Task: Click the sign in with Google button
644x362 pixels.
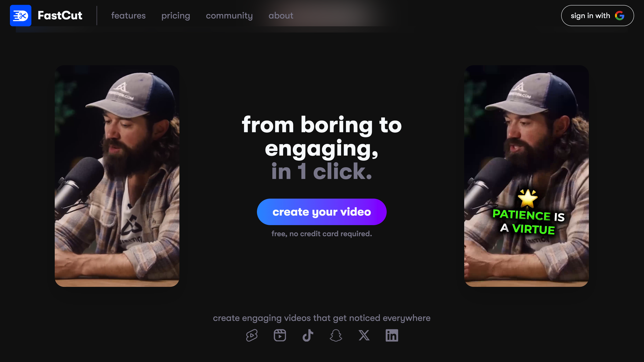Action: pyautogui.click(x=597, y=16)
